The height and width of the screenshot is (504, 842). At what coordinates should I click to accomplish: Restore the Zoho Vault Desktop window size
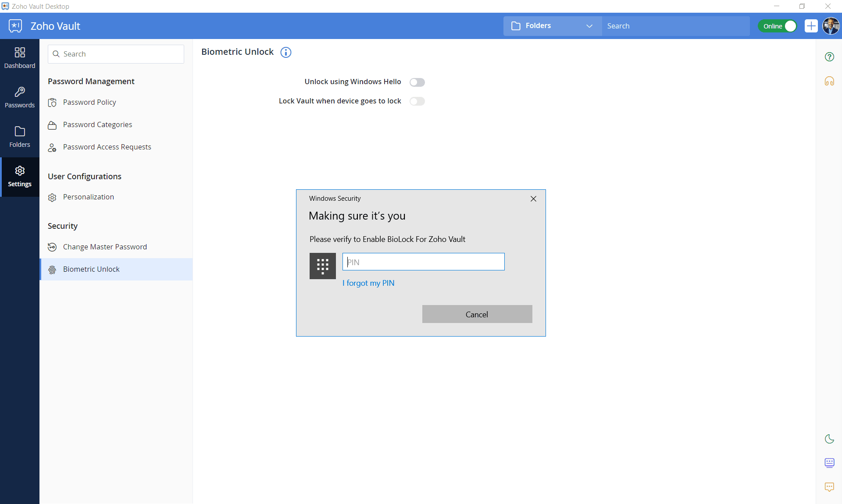click(x=802, y=6)
